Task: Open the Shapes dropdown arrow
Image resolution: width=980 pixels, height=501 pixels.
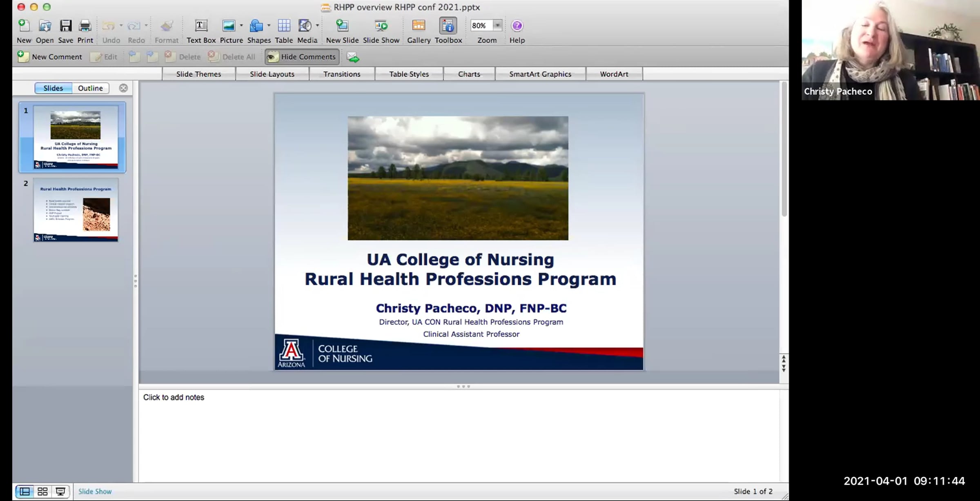Action: click(x=269, y=26)
